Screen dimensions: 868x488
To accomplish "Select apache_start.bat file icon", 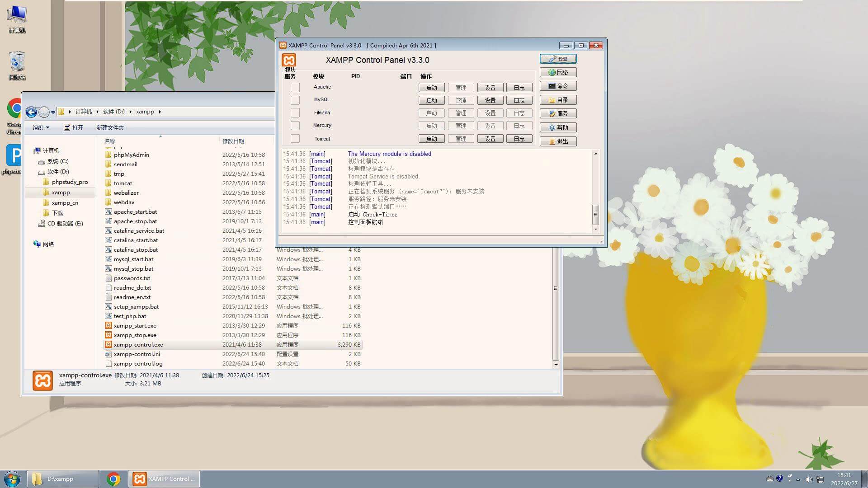I will tap(108, 211).
